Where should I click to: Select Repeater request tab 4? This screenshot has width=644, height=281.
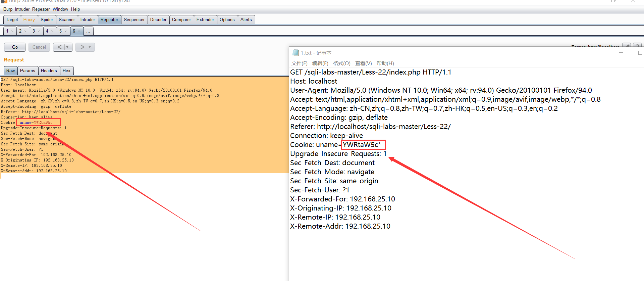[47, 31]
